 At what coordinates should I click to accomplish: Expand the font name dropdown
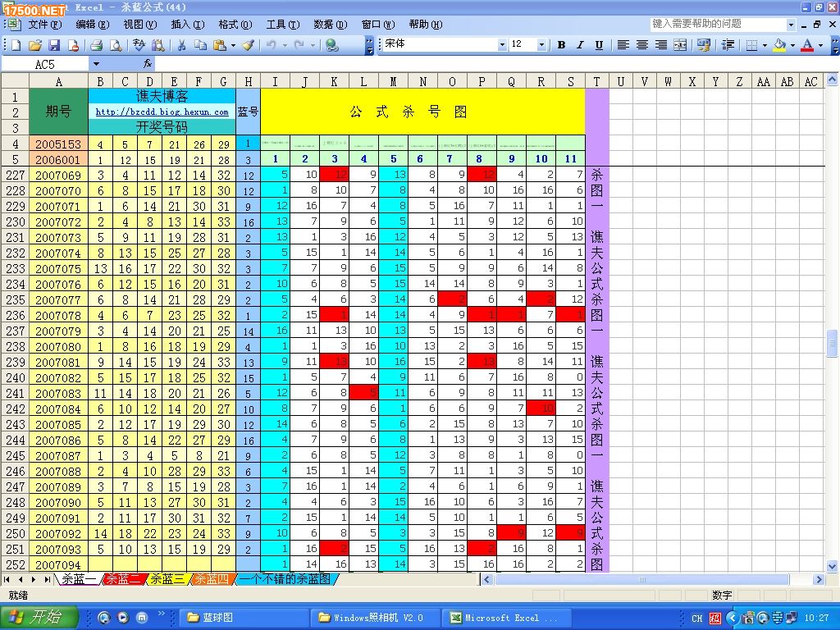pyautogui.click(x=502, y=45)
